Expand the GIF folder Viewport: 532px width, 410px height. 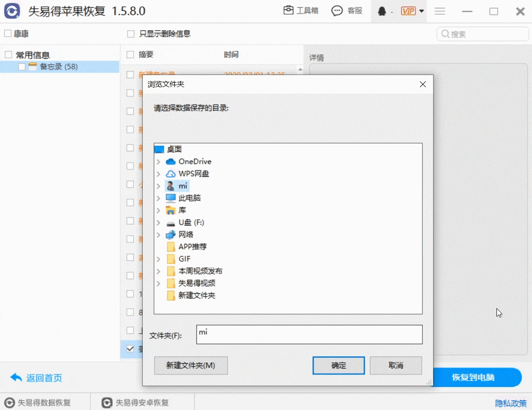tap(158, 260)
